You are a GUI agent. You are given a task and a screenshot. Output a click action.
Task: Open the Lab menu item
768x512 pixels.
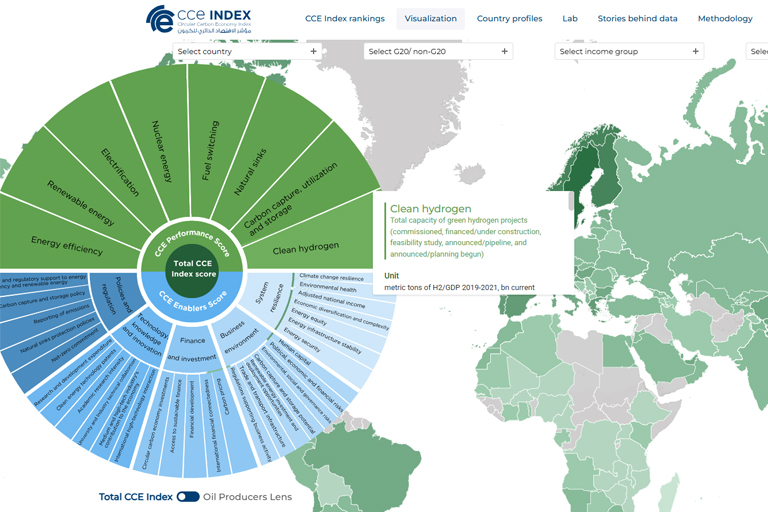[x=570, y=18]
